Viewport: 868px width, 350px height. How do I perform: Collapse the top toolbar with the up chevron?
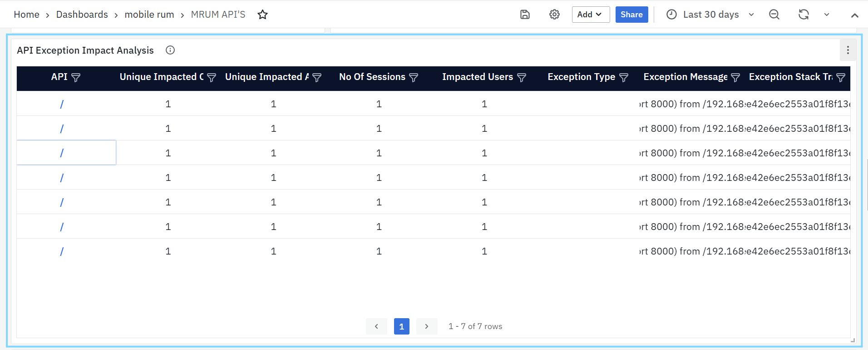click(854, 15)
